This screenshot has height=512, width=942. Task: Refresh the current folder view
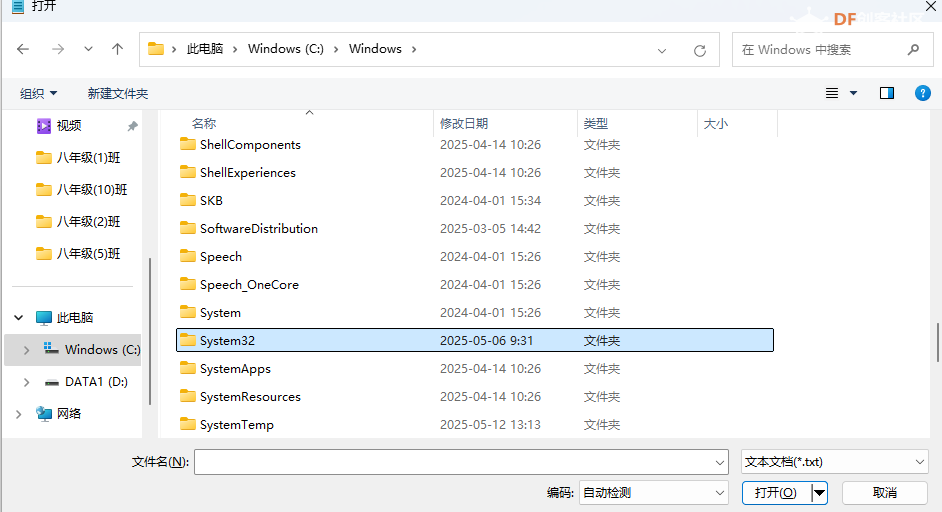point(700,50)
